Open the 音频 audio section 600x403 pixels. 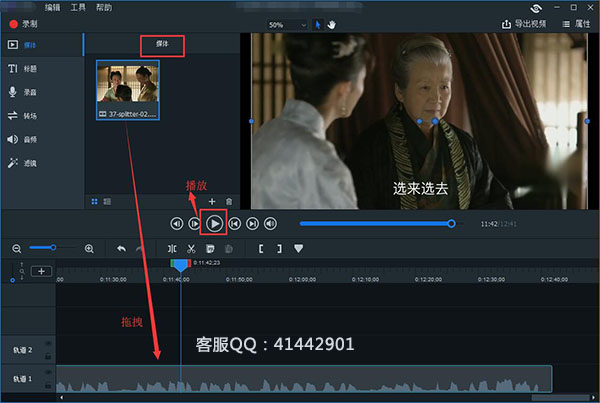[22, 139]
